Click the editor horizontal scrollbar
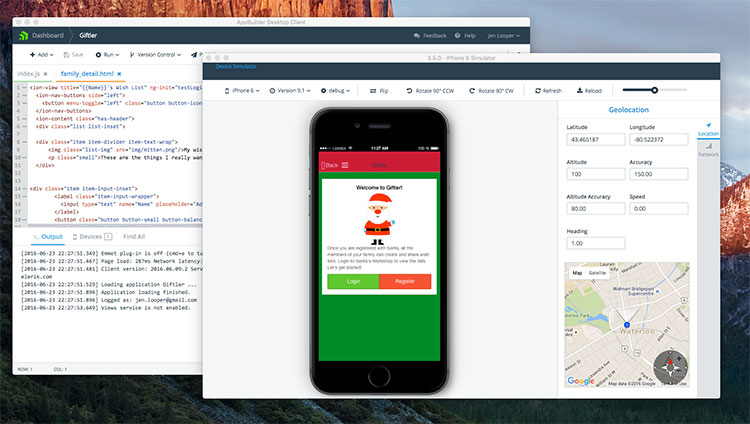The image size is (750, 424). pyautogui.click(x=115, y=225)
